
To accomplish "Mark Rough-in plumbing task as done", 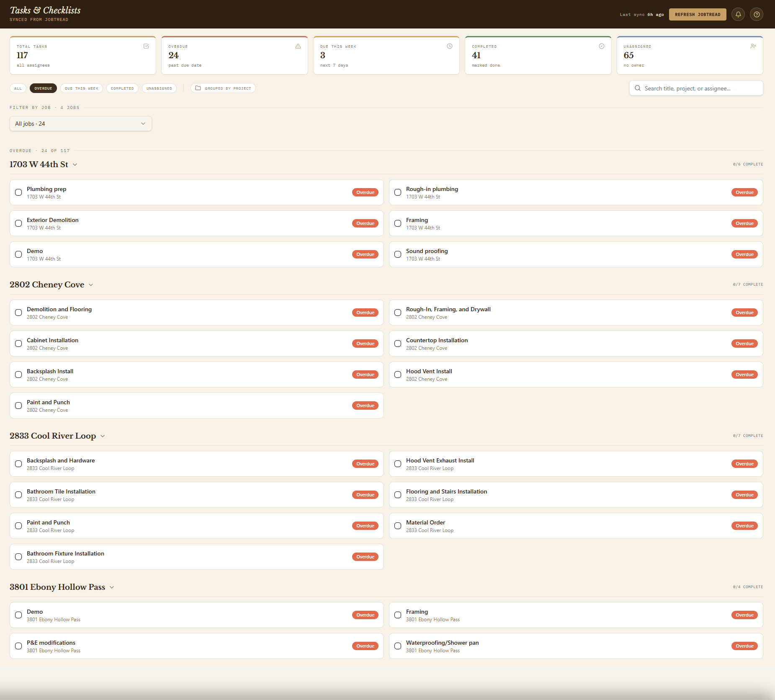I will coord(398,192).
